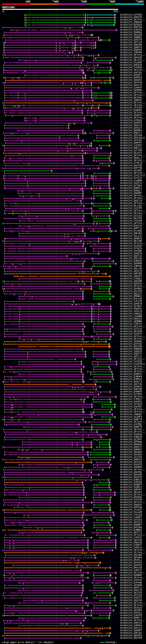Screen dimensions: 146x644
Task: Select the UniRef100_O81765 hit label
Action: click(x=131, y=638)
